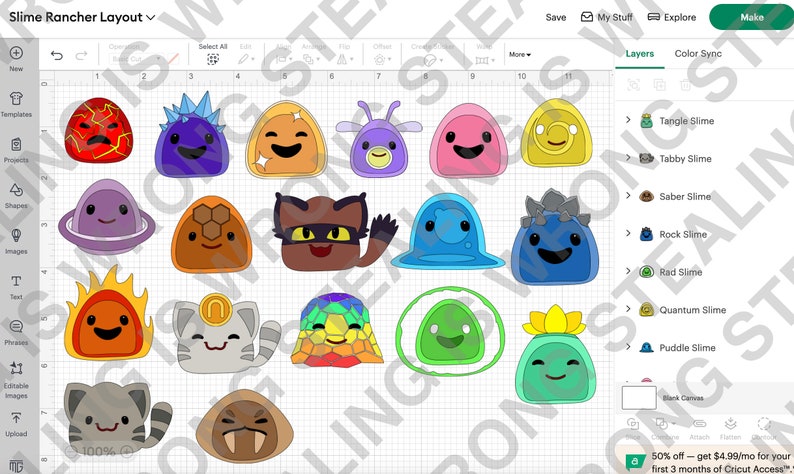Select the Quantum Slime layer name
The width and height of the screenshot is (794, 474).
[x=692, y=310]
